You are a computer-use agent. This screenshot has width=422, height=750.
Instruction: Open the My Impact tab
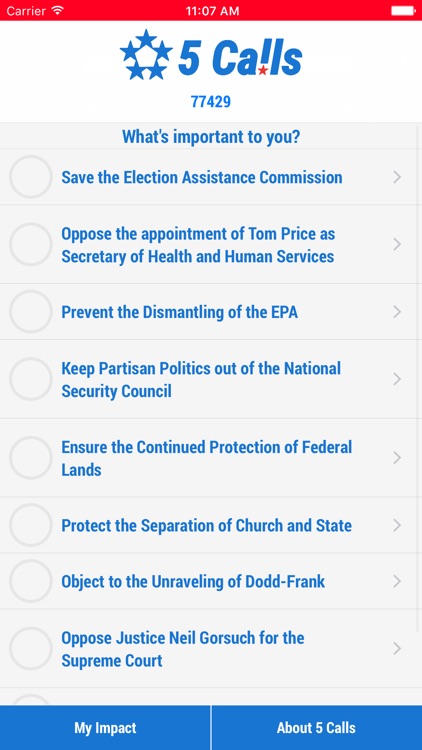pyautogui.click(x=105, y=728)
